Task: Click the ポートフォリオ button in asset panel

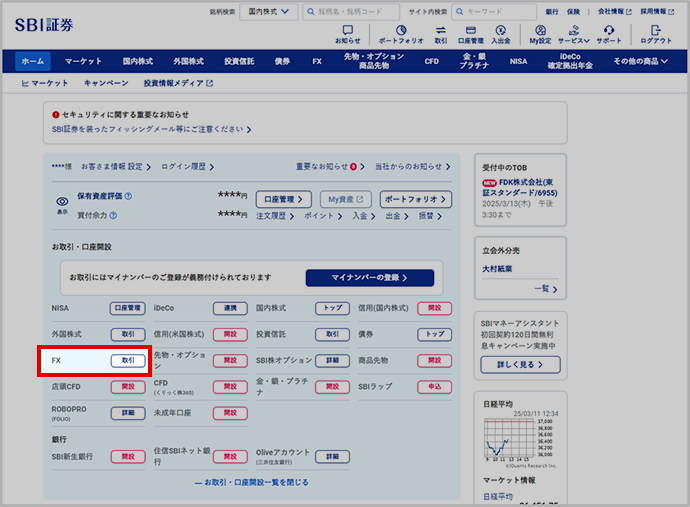Action: click(x=416, y=199)
